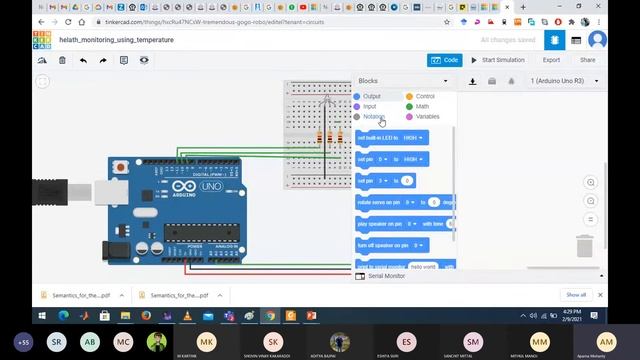Open Windows Start menu
Viewport: 640px width, 360px height.
(x=42, y=316)
